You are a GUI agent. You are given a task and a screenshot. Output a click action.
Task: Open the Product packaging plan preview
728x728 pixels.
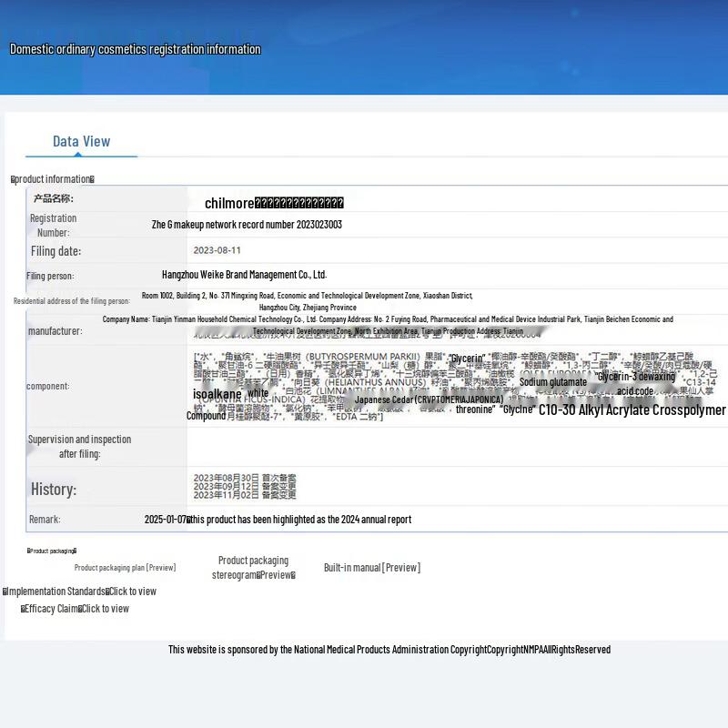pyautogui.click(x=125, y=568)
